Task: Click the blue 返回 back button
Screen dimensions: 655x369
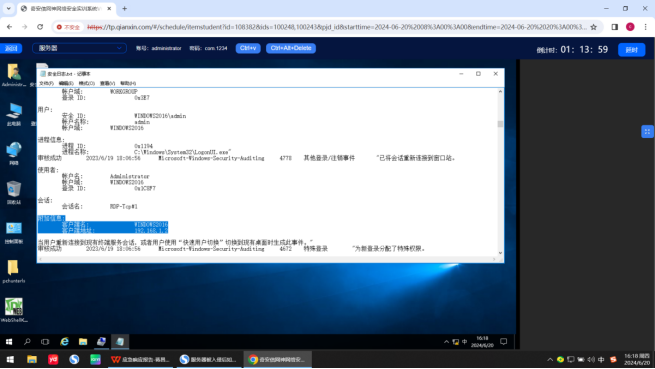Action: click(11, 48)
